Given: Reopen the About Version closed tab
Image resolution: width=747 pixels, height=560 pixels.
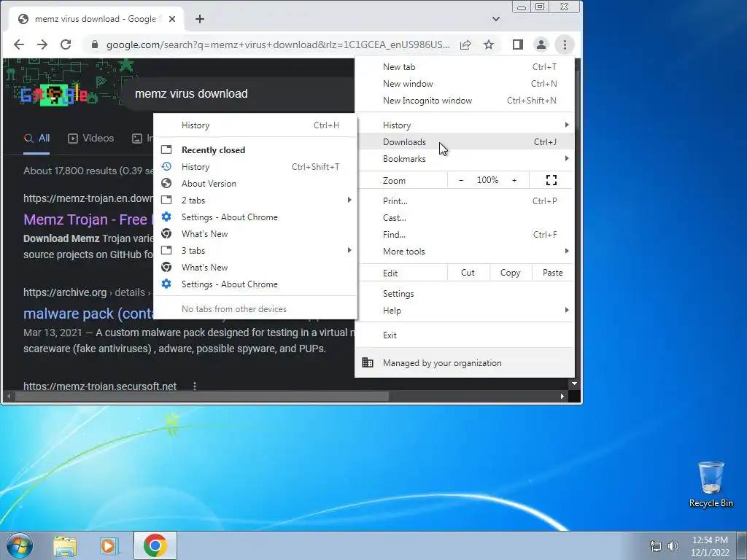Looking at the screenshot, I should 255,183.
